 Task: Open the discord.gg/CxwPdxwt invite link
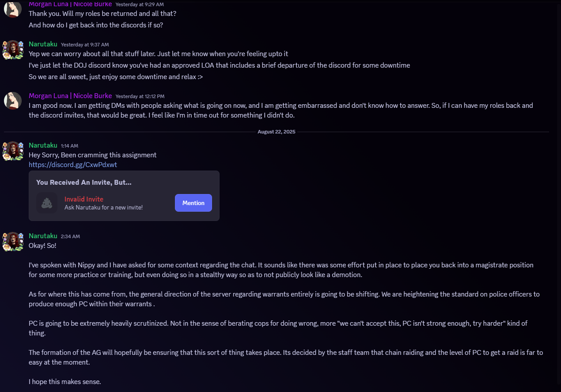coord(73,164)
